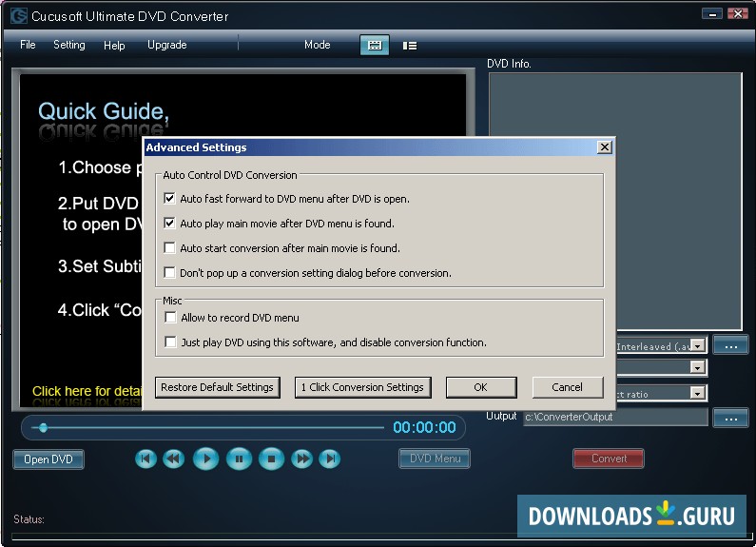Image resolution: width=756 pixels, height=547 pixels.
Task: Minimize the Cucusoft converter window
Action: coord(712,14)
